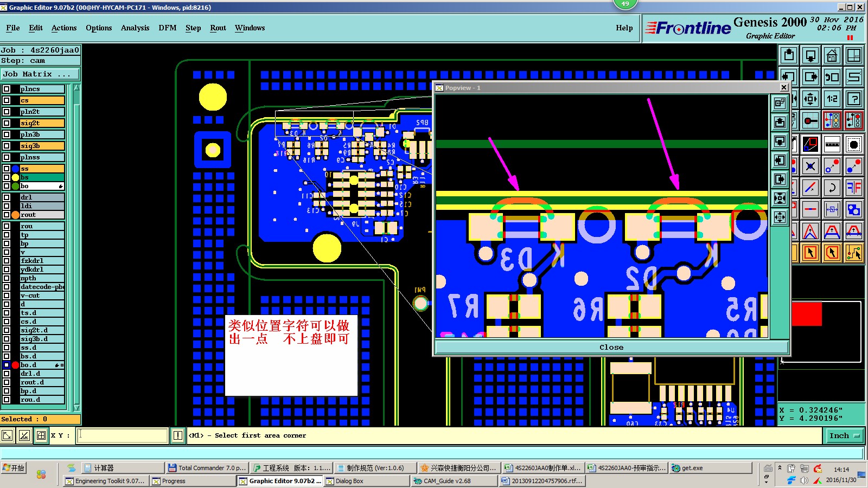Click the red-blue line segment icon
Viewport: 868px width, 488px height.
point(810,209)
